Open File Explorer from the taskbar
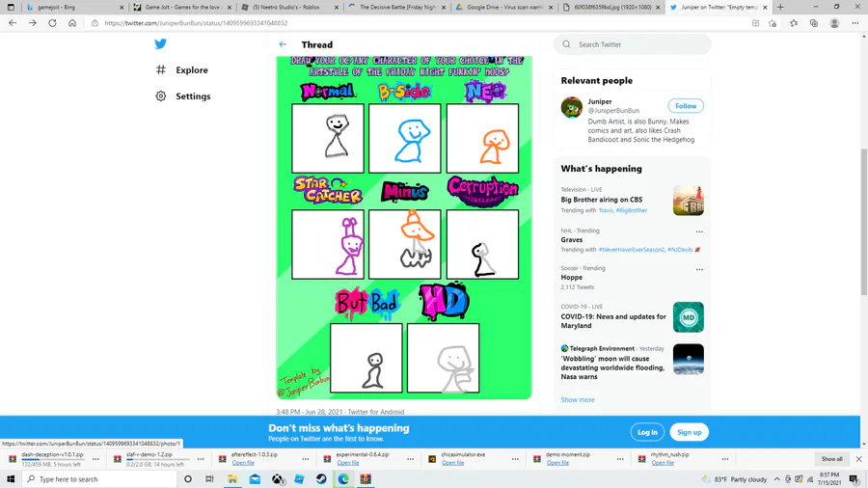This screenshot has width=868, height=488. [232, 479]
